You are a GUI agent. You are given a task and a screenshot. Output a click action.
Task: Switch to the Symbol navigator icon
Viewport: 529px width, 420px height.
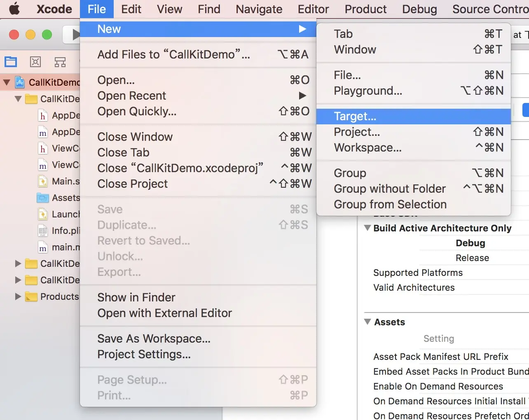[60, 62]
